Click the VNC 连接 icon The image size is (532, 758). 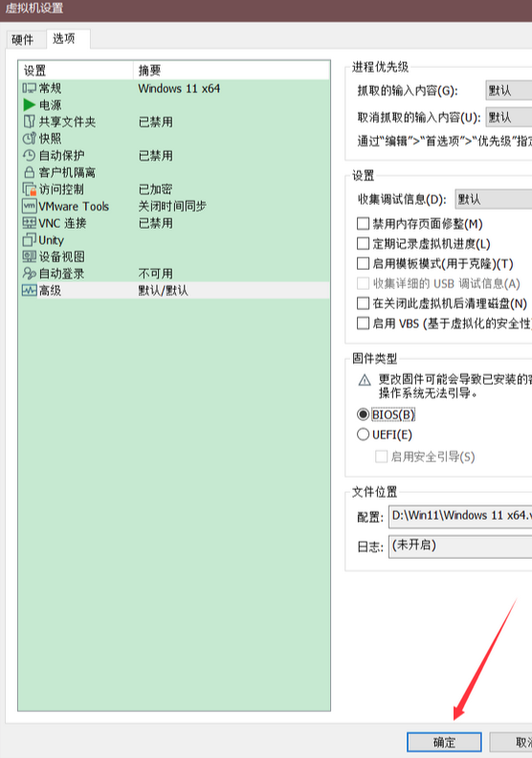(29, 223)
